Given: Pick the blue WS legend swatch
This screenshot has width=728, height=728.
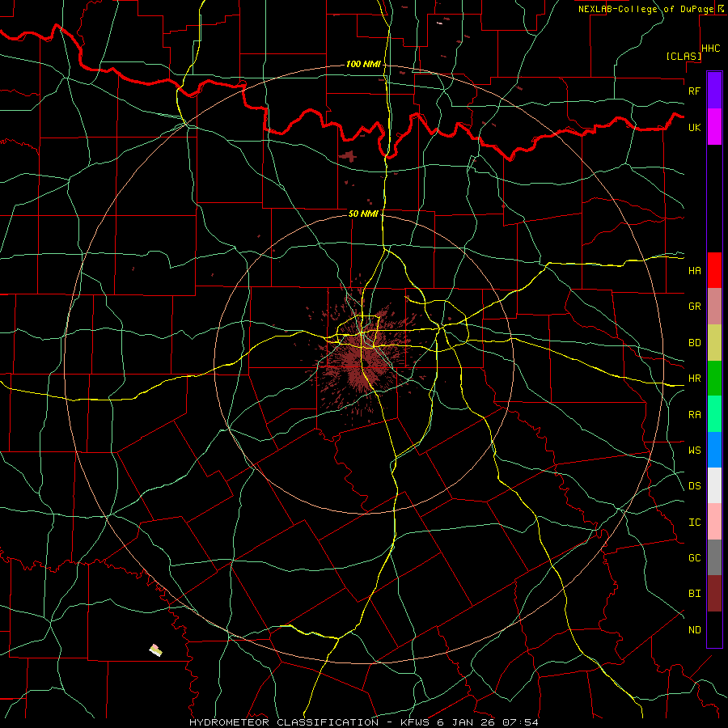Looking at the screenshot, I should coord(714,450).
